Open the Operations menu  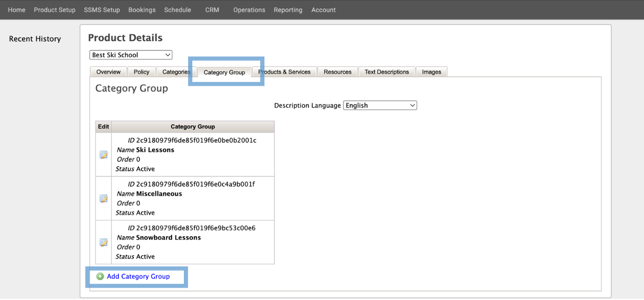click(249, 10)
